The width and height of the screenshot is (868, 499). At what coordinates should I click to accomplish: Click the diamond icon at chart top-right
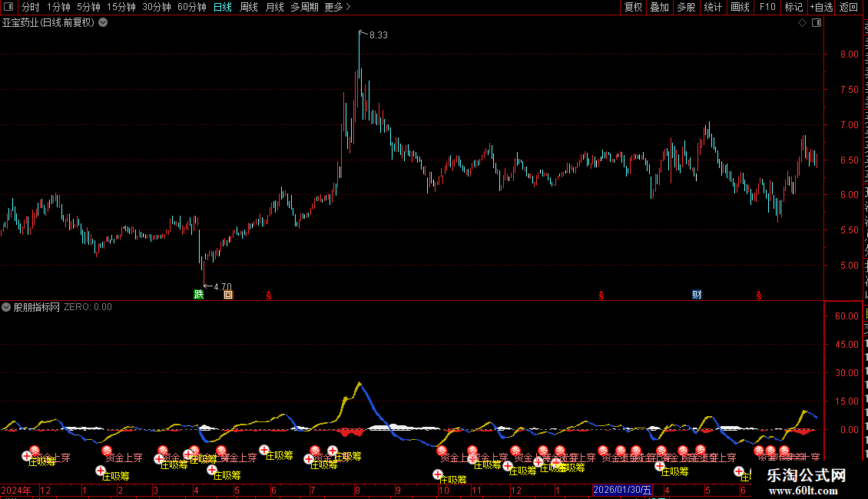(802, 23)
